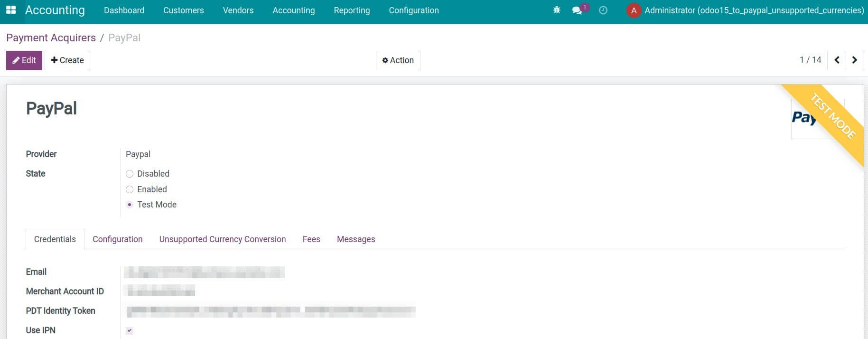Click the PayPal record title
The height and width of the screenshot is (339, 868).
[51, 108]
